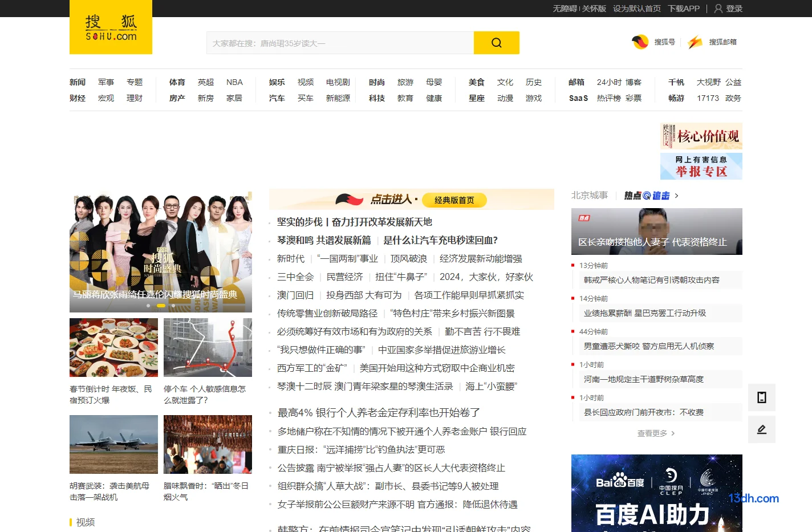Open the 17173 navigation link
Image resolution: width=812 pixels, height=532 pixels.
point(708,98)
